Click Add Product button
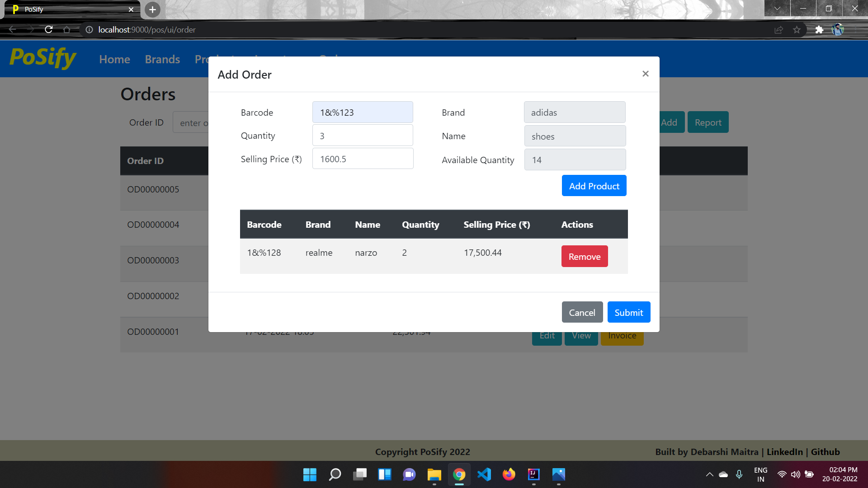Screen dimensions: 868x488 [x=594, y=186]
